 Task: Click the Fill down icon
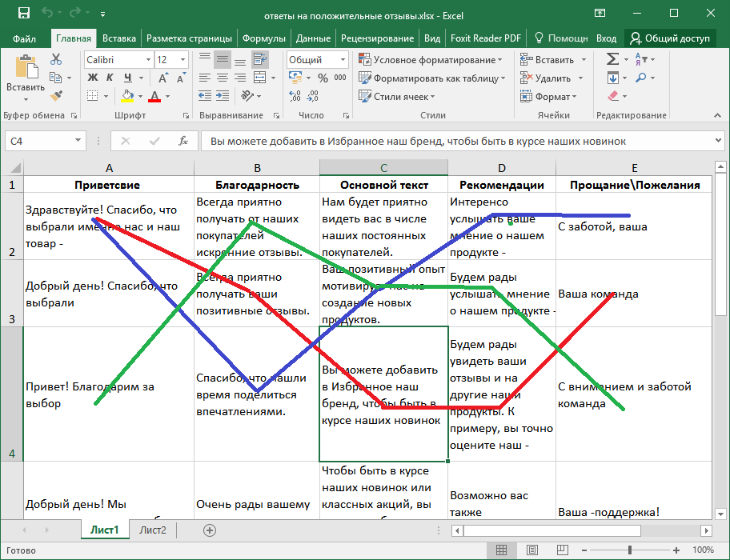613,78
